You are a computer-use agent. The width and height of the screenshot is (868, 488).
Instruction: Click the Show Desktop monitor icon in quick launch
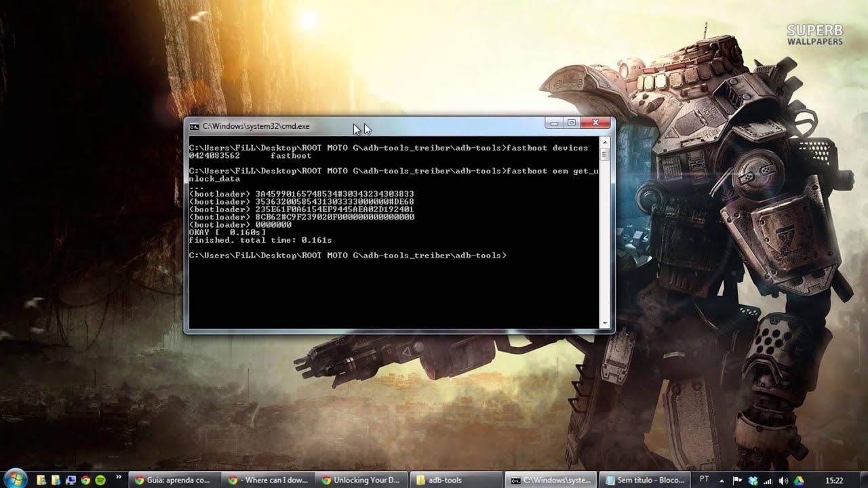(71, 480)
